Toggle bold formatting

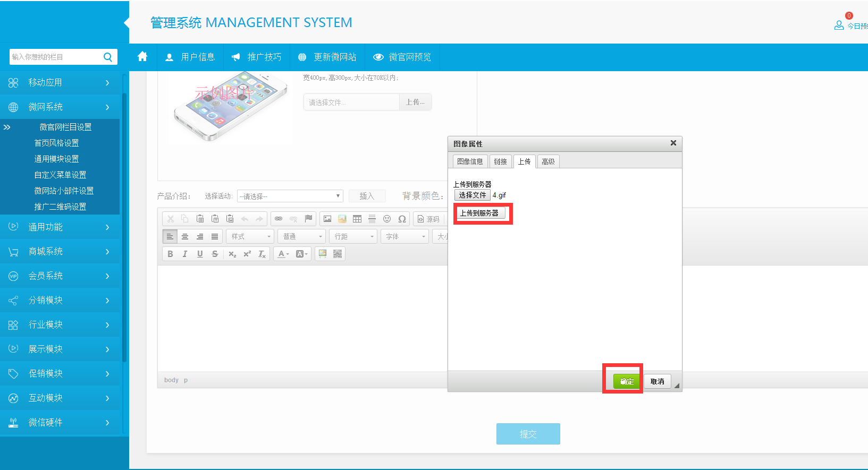170,254
